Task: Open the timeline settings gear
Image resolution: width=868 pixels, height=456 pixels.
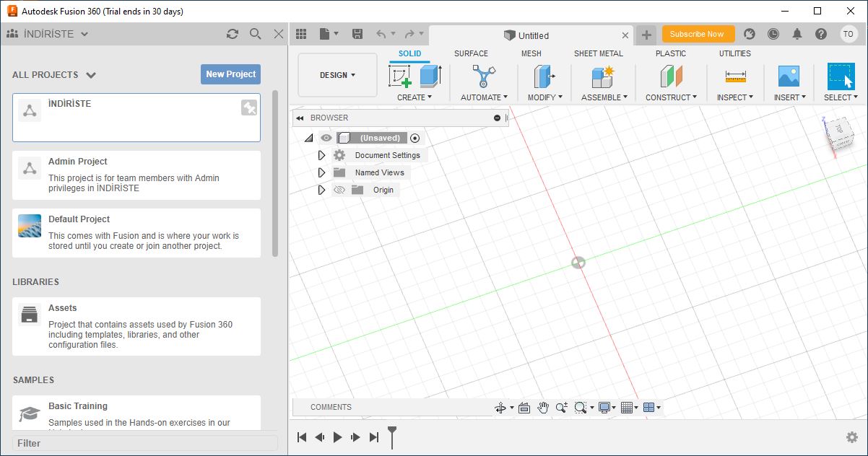Action: click(x=852, y=437)
